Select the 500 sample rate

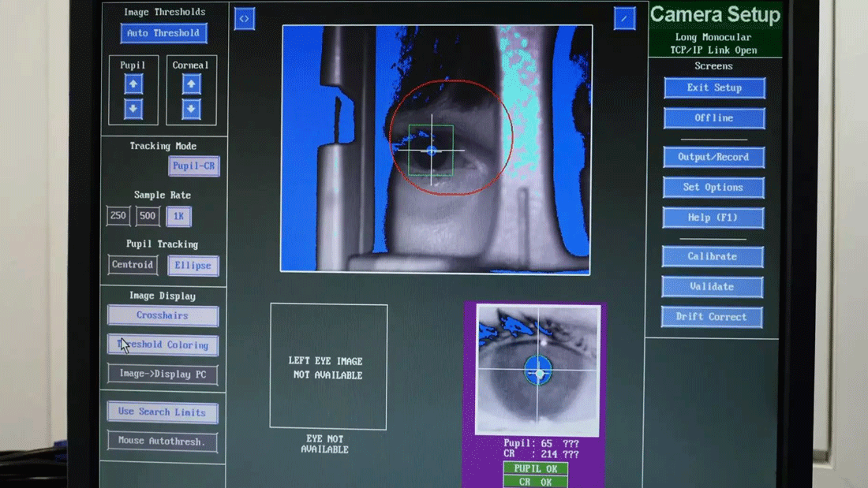(148, 216)
